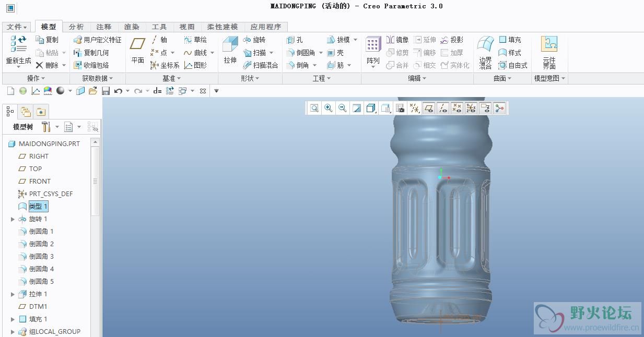Choose the Revolve (旋转) tool in ribbon
The width and height of the screenshot is (644, 337).
pos(254,40)
